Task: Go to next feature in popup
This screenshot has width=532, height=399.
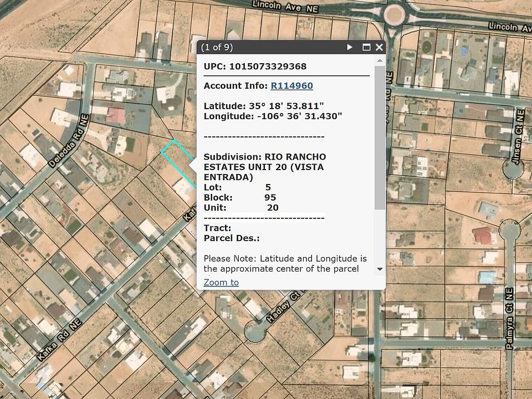Action: tap(350, 47)
